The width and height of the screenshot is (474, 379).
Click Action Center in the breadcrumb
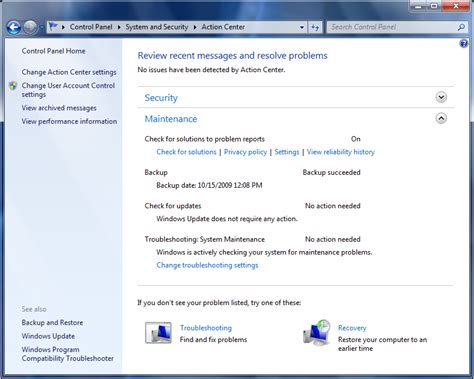click(x=223, y=27)
